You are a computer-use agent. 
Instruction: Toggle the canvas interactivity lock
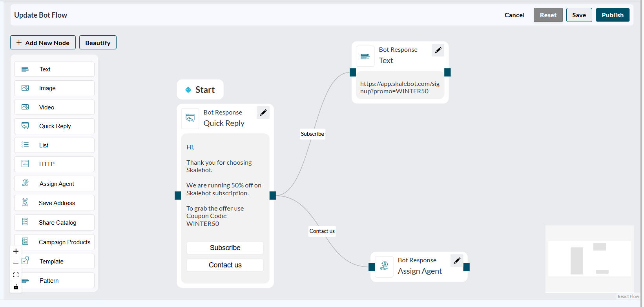16,287
